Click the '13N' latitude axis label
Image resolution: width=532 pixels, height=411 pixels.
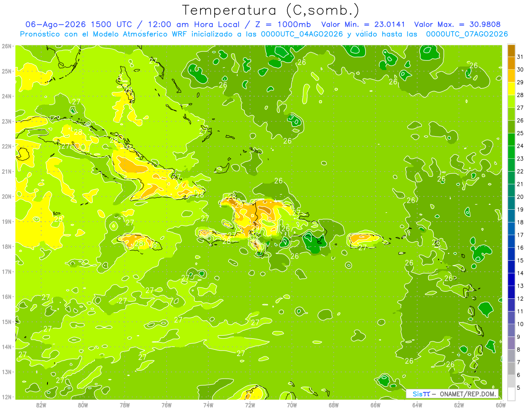7,372
